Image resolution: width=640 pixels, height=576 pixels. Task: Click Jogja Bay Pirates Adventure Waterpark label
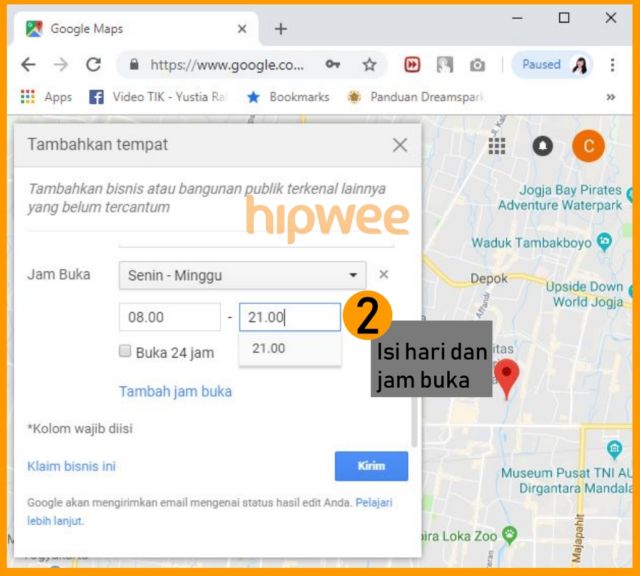560,198
